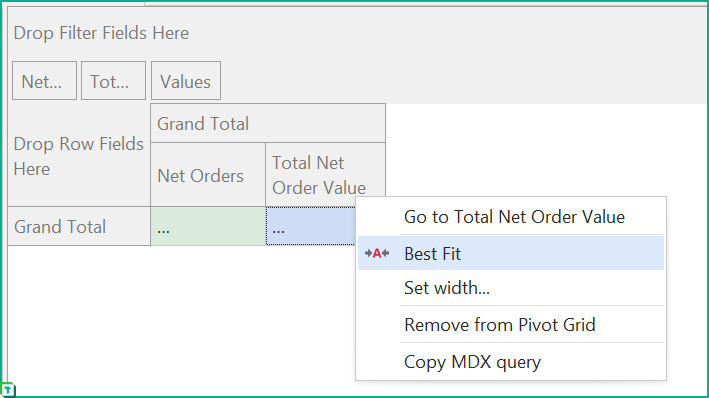709x398 pixels.
Task: Click the Drop Filter Fields Here area
Action: point(357,33)
